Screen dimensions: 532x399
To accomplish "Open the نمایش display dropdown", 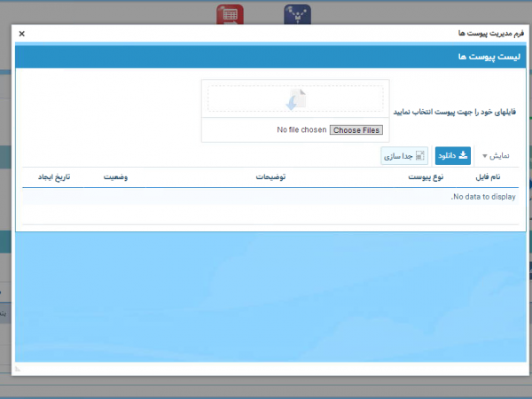I will coord(496,156).
